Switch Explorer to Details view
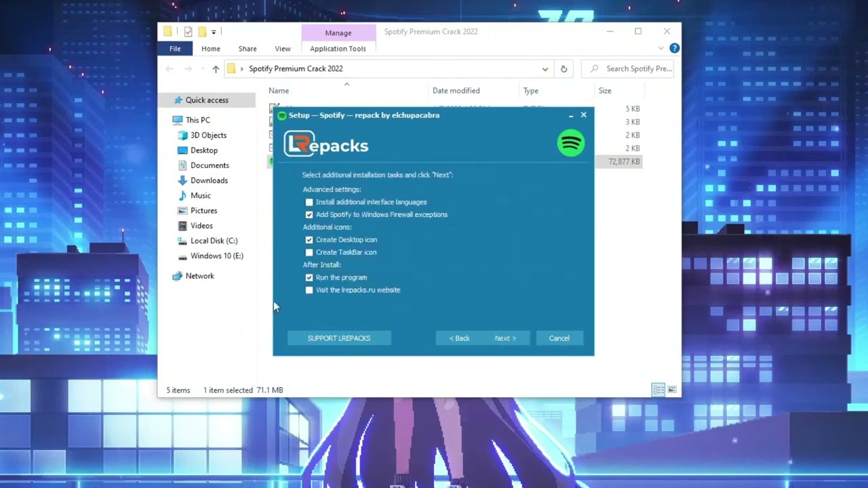 pyautogui.click(x=658, y=390)
